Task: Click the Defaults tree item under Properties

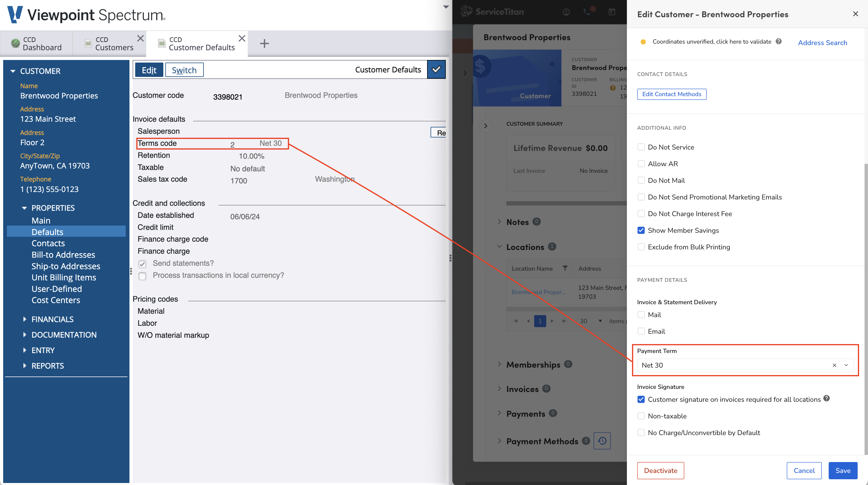Action: pos(48,232)
